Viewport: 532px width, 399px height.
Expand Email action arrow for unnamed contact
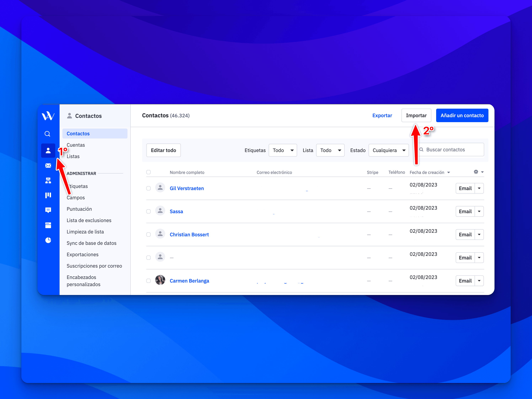pos(479,258)
